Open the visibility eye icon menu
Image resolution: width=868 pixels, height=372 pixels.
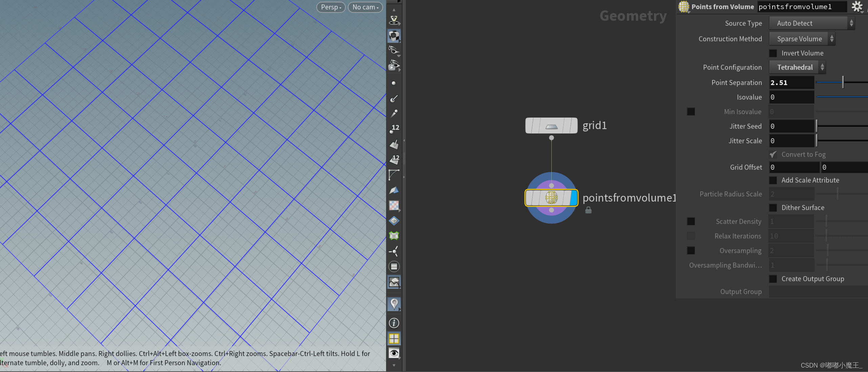(x=394, y=353)
